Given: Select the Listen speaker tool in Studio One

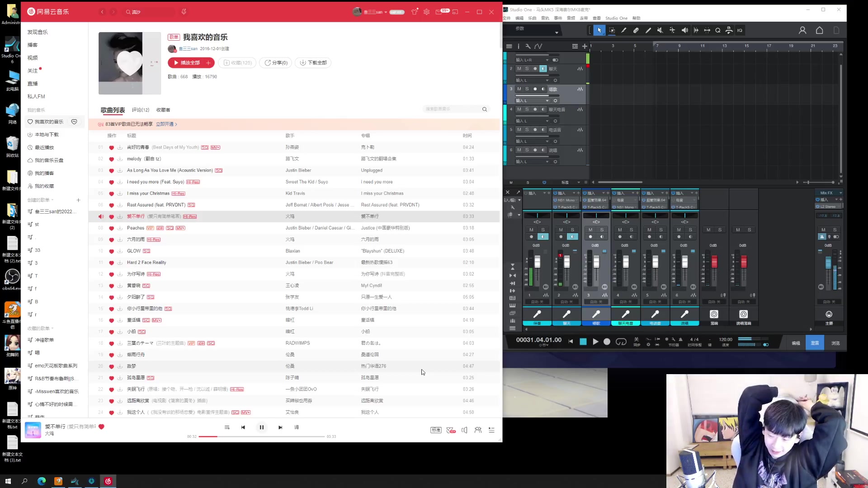Looking at the screenshot, I should [684, 30].
